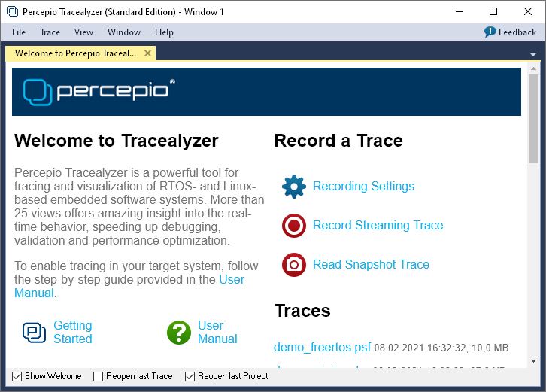Click the vertical scrollbar thumb
The image size is (546, 392).
(x=533, y=118)
